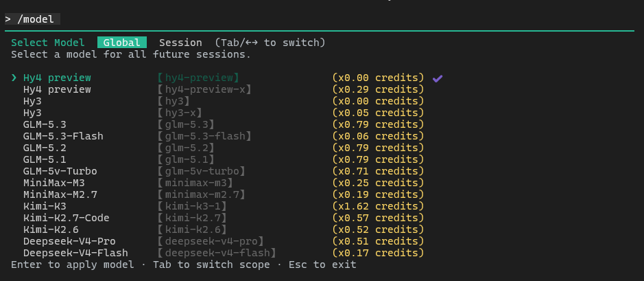Screen dimensions: 644x281
Task: Click the purple checkmark next to hy4-preview
Action: (438, 78)
